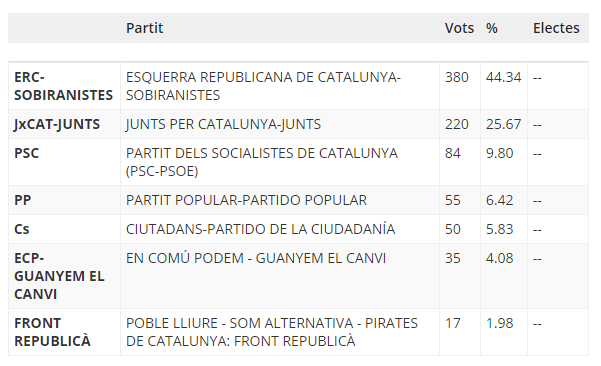The width and height of the screenshot is (601, 366).
Task: Click the Vots column header
Action: [459, 28]
